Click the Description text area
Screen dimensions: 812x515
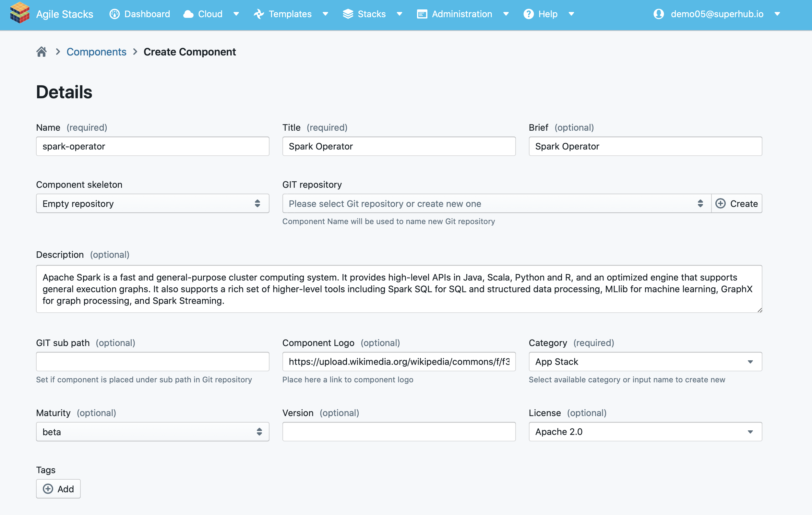(x=399, y=289)
